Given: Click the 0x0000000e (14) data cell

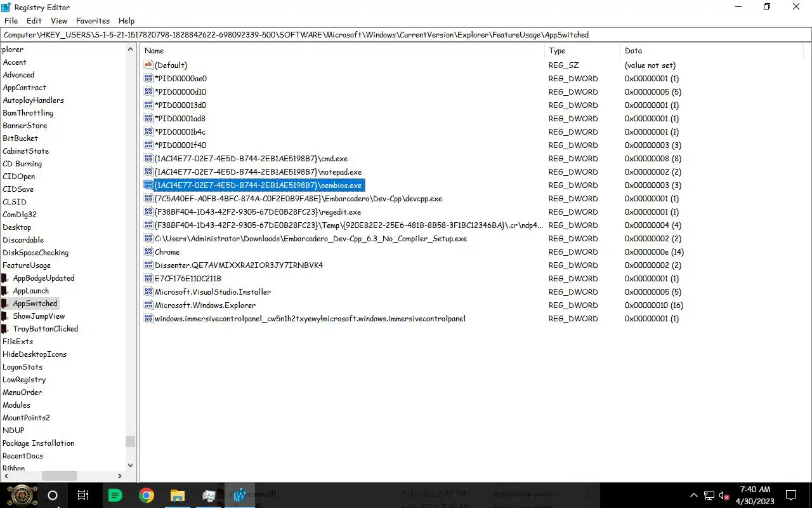Looking at the screenshot, I should [654, 252].
